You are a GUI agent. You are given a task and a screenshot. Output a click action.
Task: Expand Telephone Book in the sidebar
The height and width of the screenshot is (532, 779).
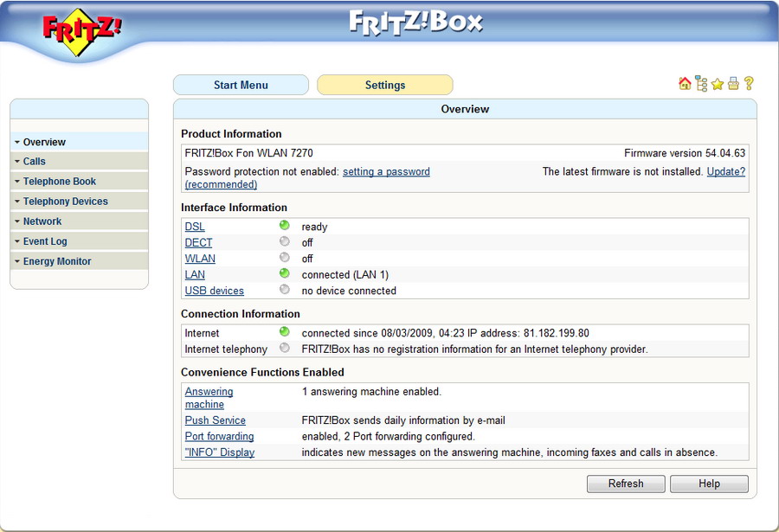point(59,182)
